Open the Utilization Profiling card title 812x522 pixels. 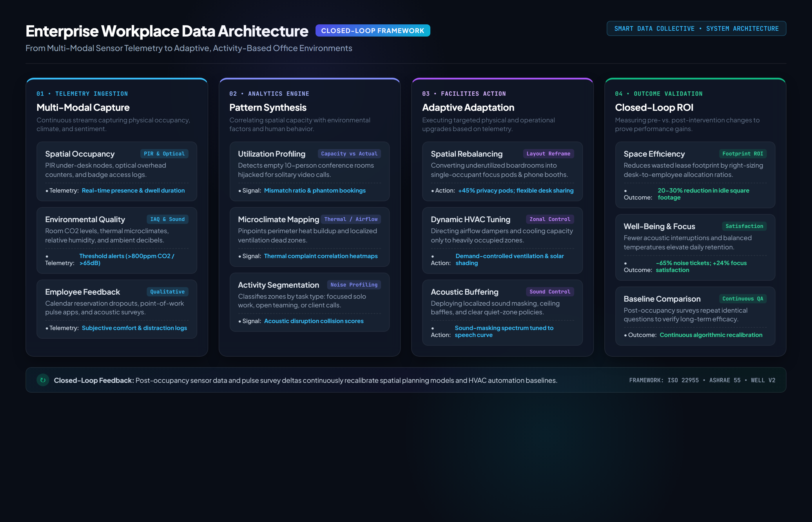point(271,154)
